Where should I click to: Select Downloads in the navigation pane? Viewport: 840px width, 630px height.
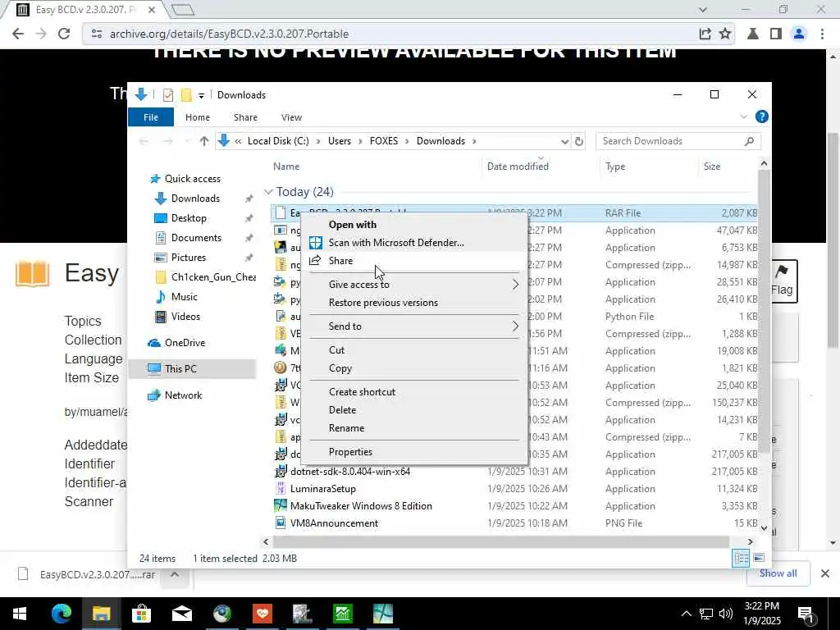pyautogui.click(x=195, y=199)
